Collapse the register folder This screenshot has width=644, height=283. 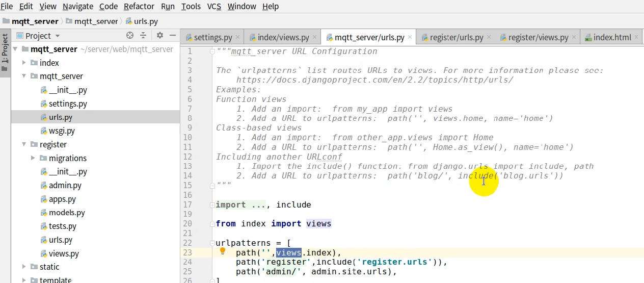click(x=24, y=145)
